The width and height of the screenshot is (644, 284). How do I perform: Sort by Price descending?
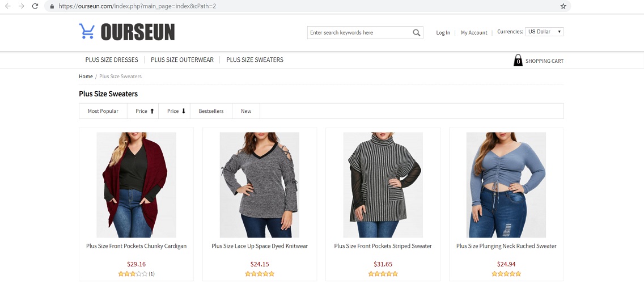tap(176, 111)
